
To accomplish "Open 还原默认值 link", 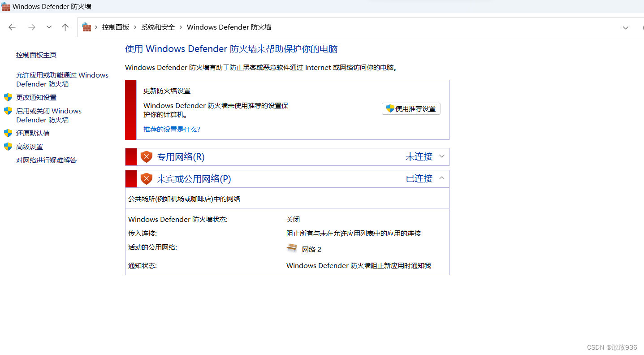I will (x=33, y=134).
